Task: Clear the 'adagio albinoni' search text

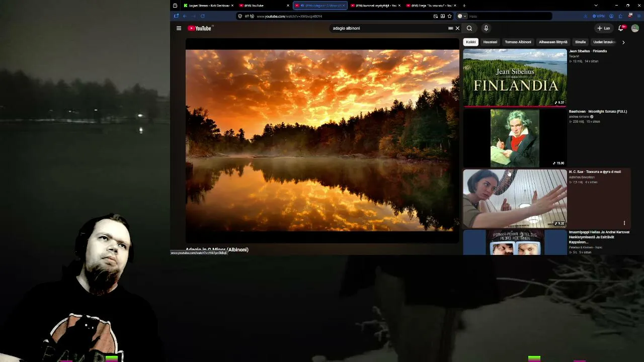Action: pos(457,28)
